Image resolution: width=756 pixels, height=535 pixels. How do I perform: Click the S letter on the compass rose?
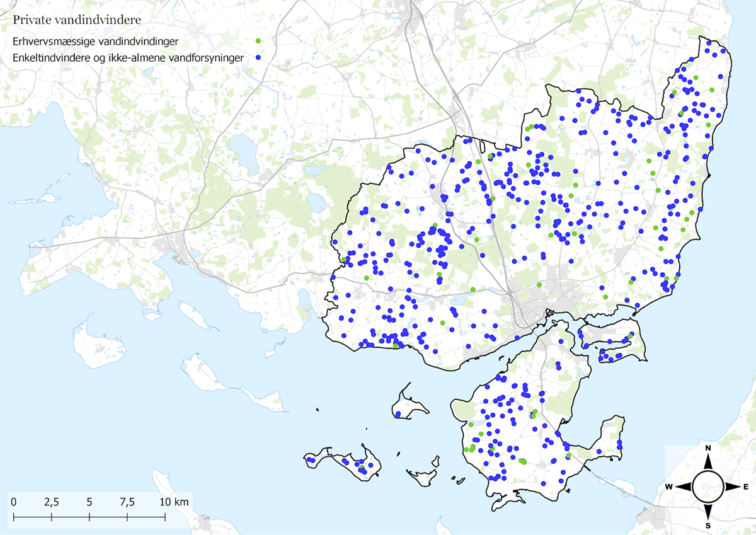[x=708, y=526]
